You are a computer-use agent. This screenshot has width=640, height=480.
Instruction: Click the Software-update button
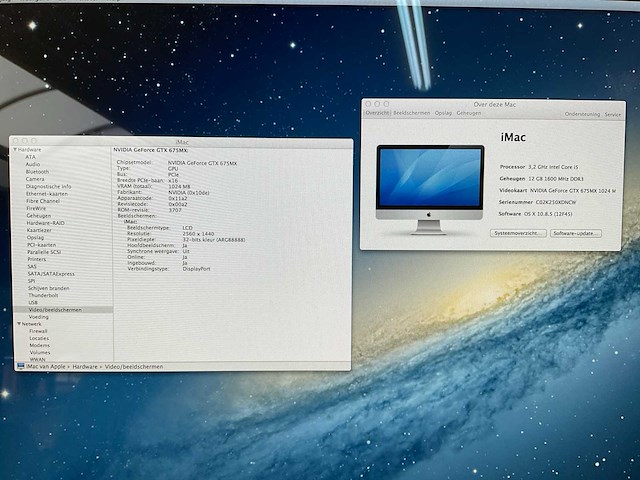(576, 233)
